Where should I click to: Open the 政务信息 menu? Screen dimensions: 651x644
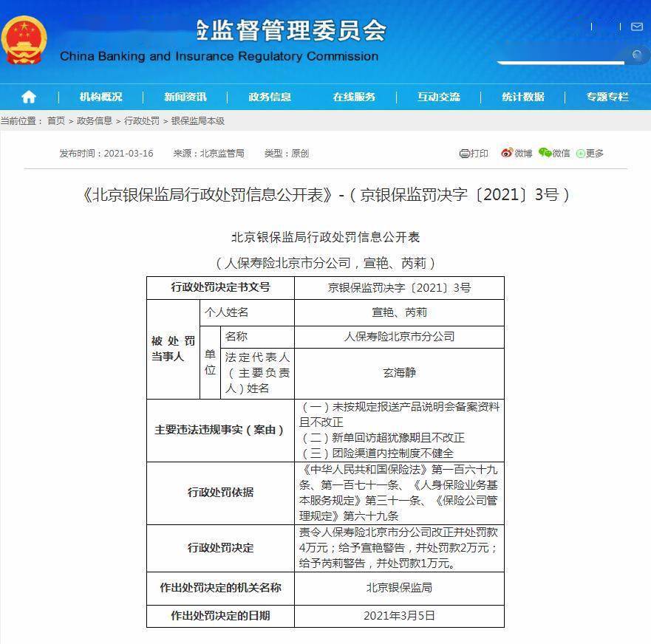270,97
